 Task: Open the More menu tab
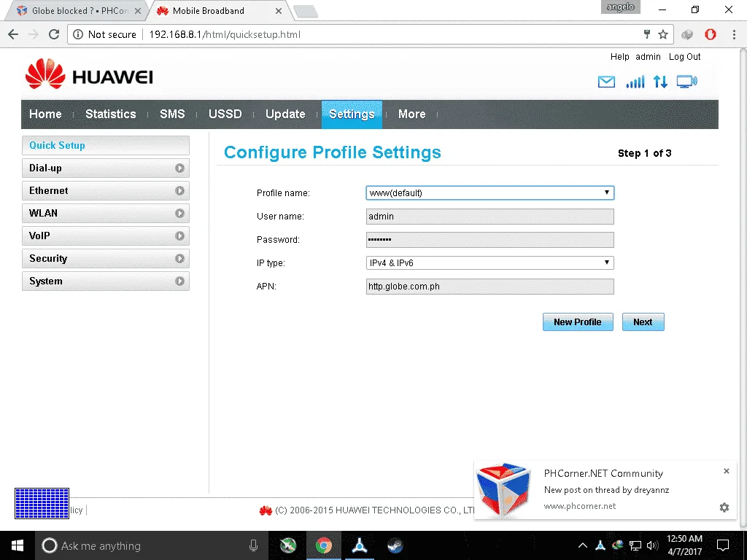click(411, 114)
